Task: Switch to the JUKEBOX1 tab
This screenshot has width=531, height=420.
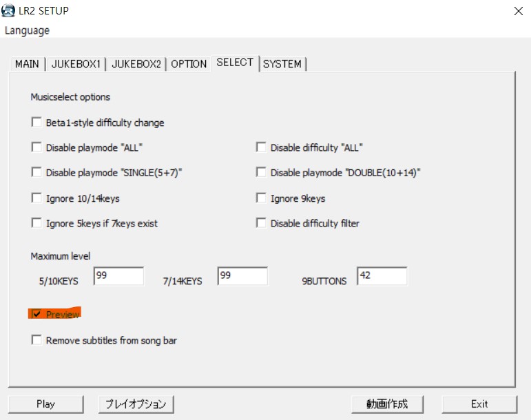Action: 76,64
